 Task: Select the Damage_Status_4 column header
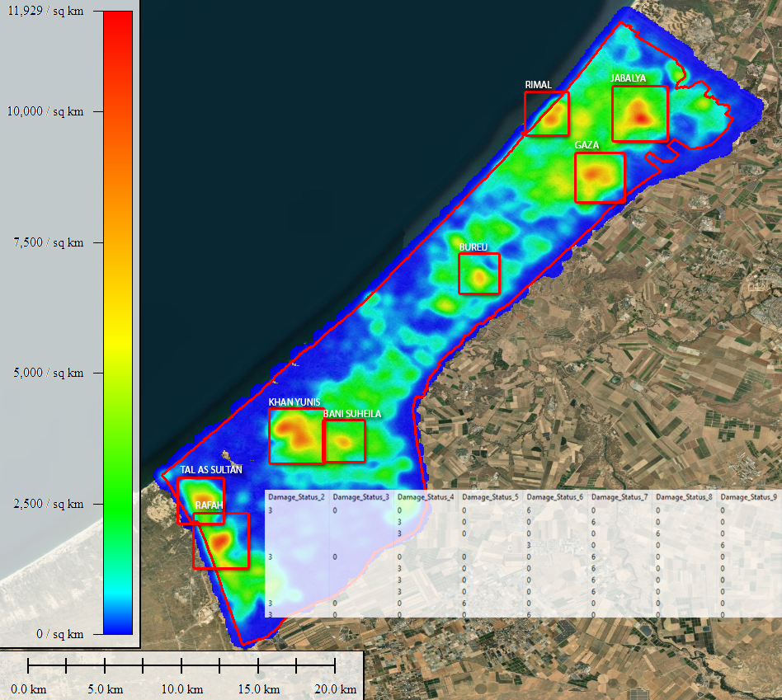click(426, 497)
